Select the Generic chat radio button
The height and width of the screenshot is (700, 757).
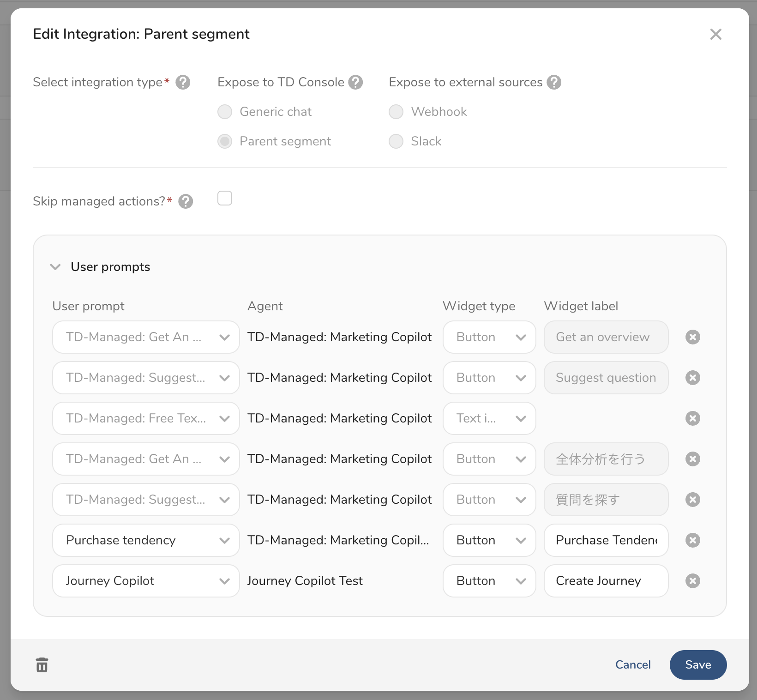tap(225, 112)
